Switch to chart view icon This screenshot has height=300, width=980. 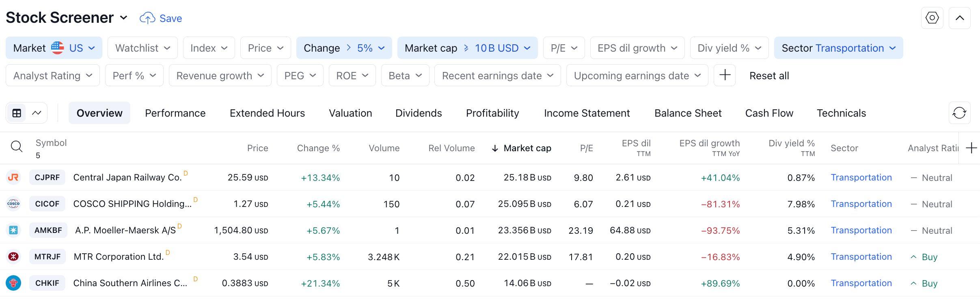[x=37, y=113]
